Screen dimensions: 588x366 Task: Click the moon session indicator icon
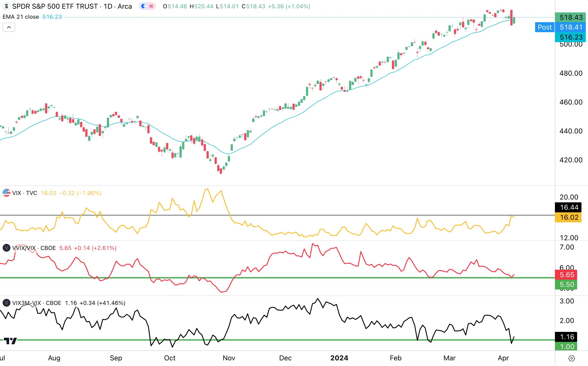click(x=143, y=6)
